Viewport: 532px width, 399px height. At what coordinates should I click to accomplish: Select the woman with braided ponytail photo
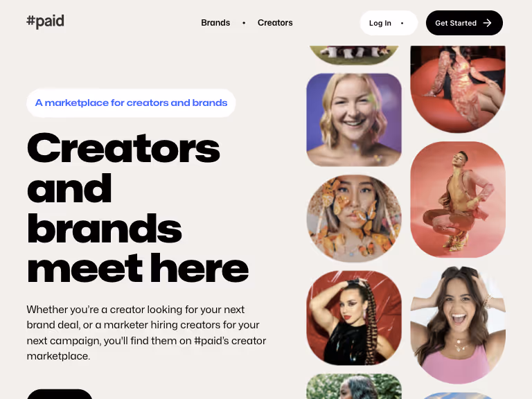click(354, 318)
